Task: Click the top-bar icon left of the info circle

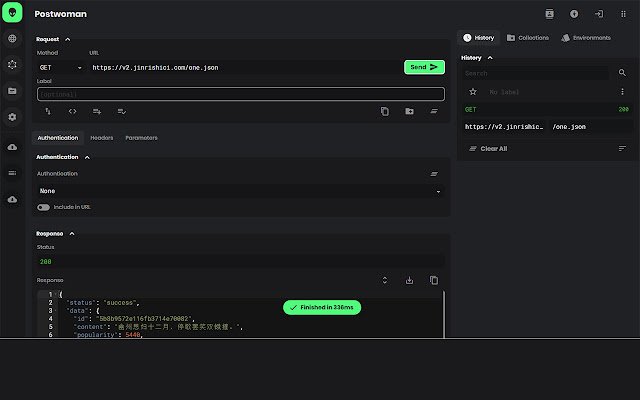Action: click(549, 14)
